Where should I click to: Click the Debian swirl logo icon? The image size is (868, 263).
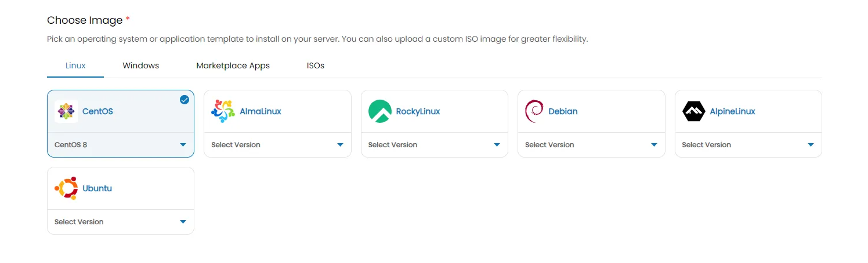click(x=534, y=111)
